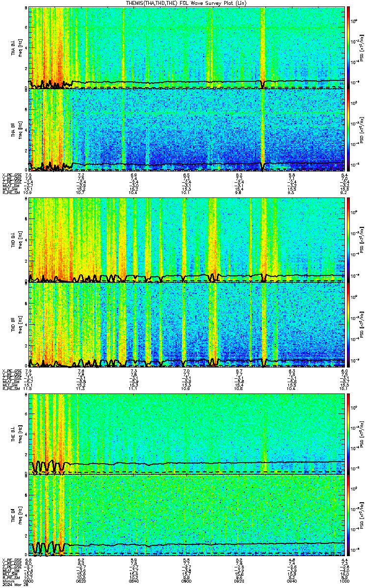The width and height of the screenshot is (368, 588).
Task: Click the THE B-parallel PSD color bar
Action: [349, 516]
